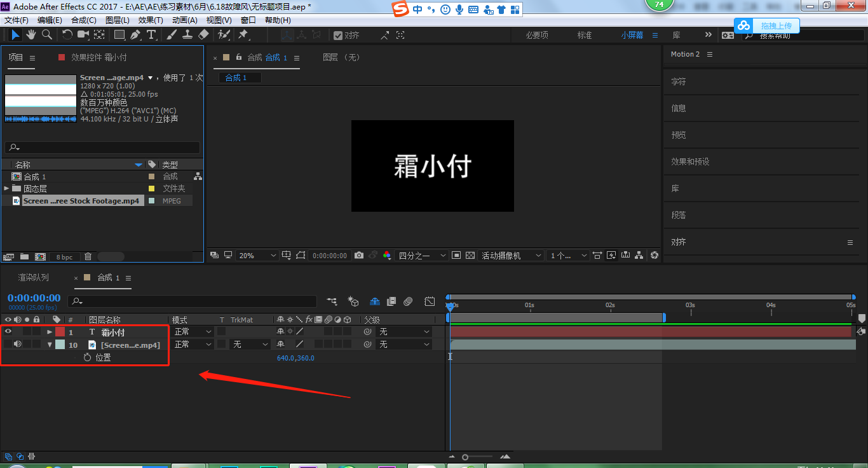Click new composition icon in project panel
This screenshot has width=868, height=468.
40,257
